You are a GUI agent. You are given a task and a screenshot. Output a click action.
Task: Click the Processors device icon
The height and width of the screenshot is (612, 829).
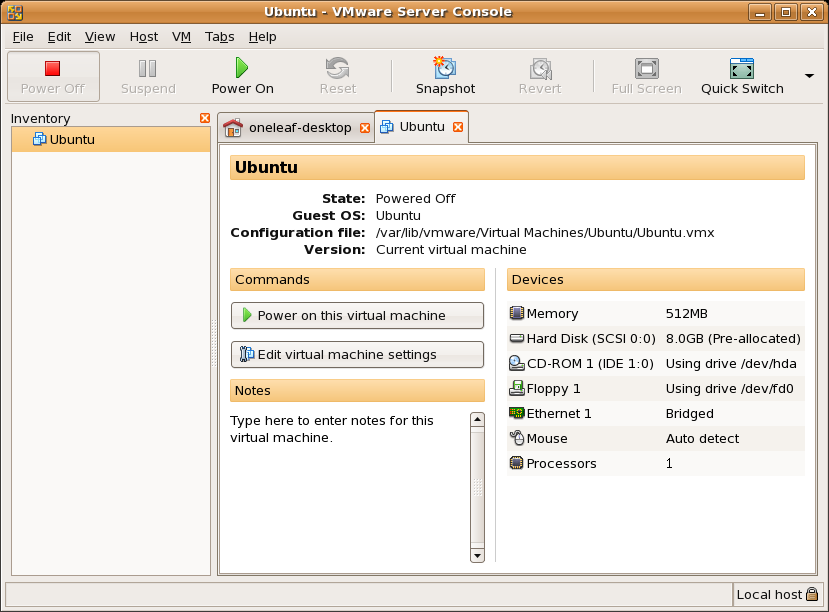tap(517, 463)
